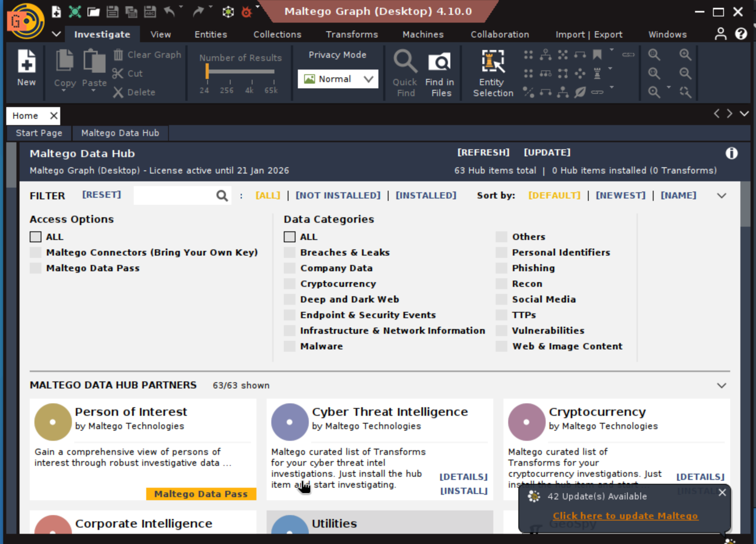Screen dimensions: 756x544
Task: Click the Data Hub info icon
Action: coord(731,153)
